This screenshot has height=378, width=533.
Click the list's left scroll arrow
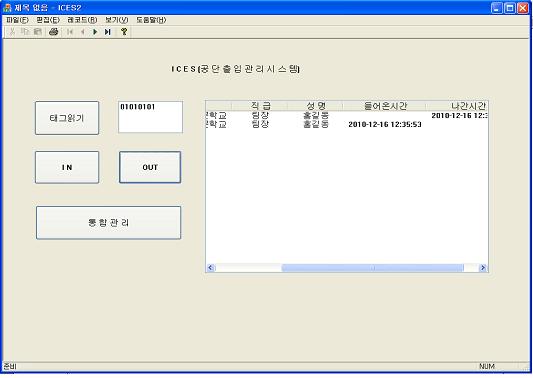(210, 268)
